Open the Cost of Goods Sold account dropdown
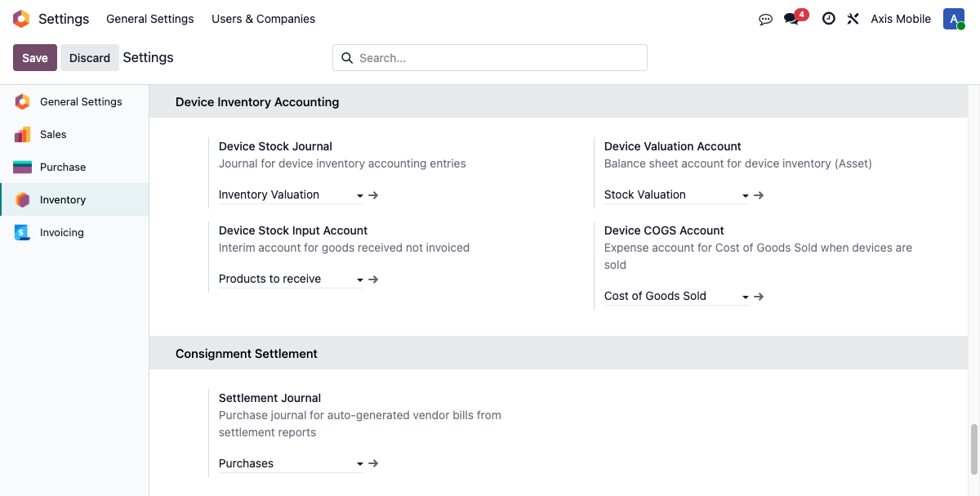980x496 pixels. point(745,296)
